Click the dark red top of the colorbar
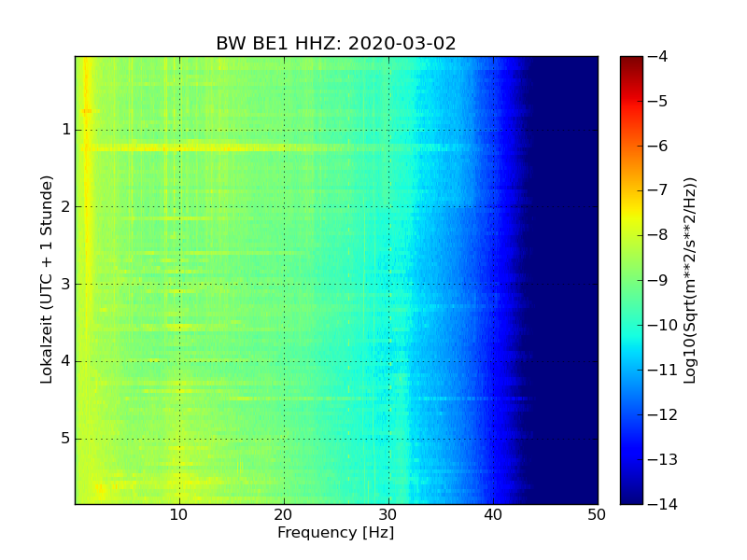The width and height of the screenshot is (747, 560). click(632, 62)
